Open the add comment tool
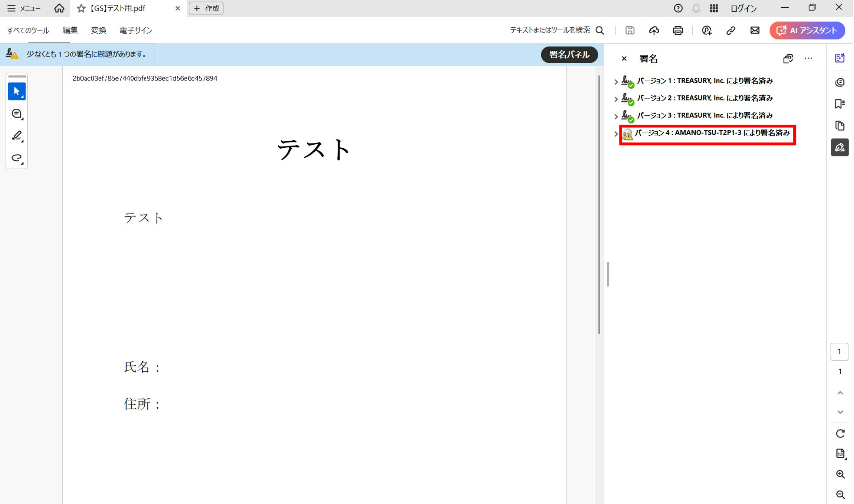 [17, 114]
